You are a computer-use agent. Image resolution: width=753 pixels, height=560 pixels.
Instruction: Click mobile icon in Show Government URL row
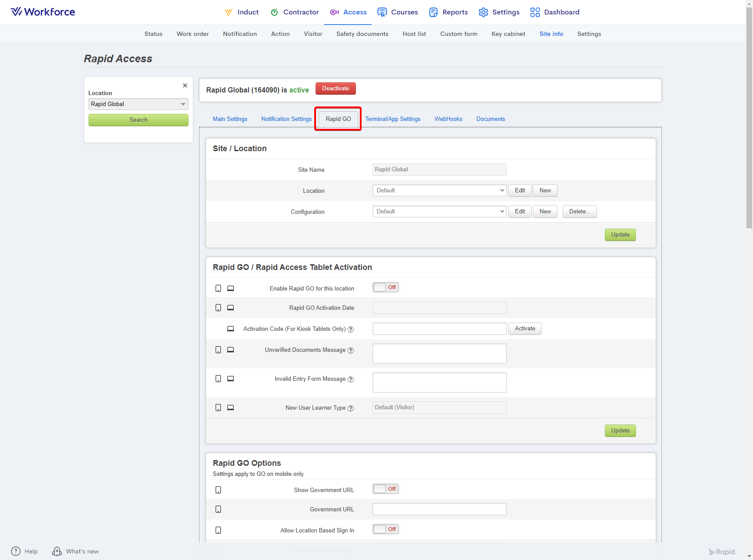(x=218, y=490)
